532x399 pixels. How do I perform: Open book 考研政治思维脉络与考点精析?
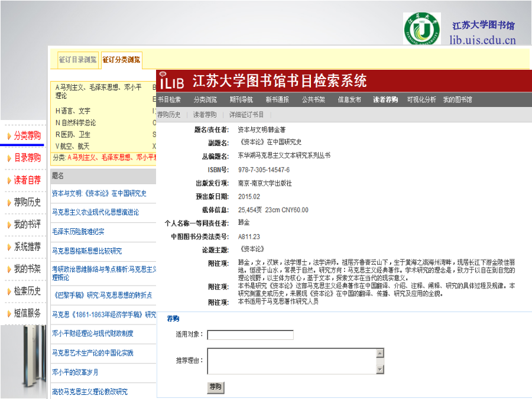[104, 274]
